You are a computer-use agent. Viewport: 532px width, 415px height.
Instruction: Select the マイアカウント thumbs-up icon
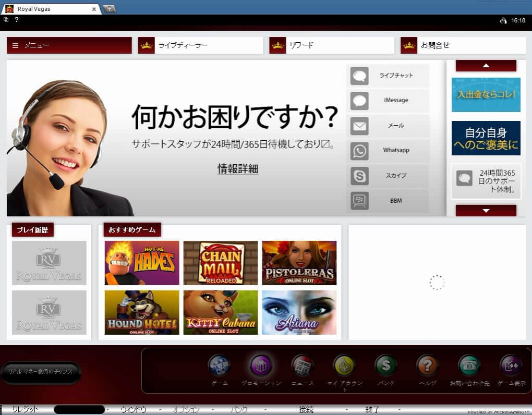coord(344,366)
